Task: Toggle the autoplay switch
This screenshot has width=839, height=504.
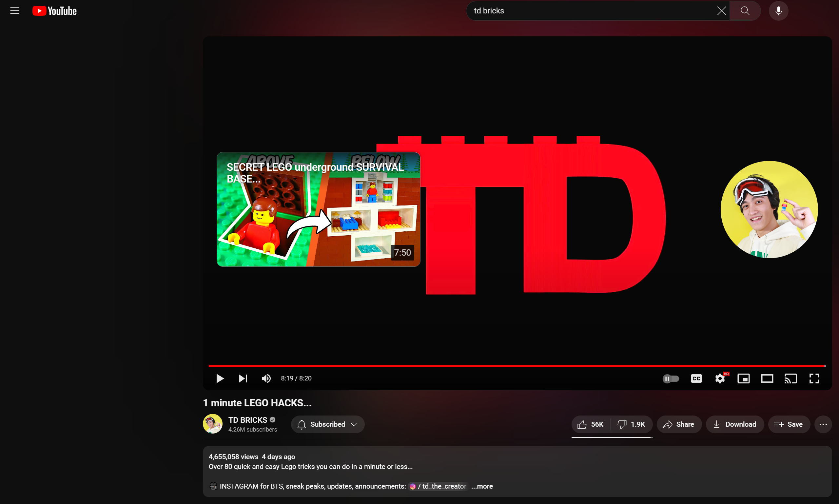Action: tap(671, 378)
